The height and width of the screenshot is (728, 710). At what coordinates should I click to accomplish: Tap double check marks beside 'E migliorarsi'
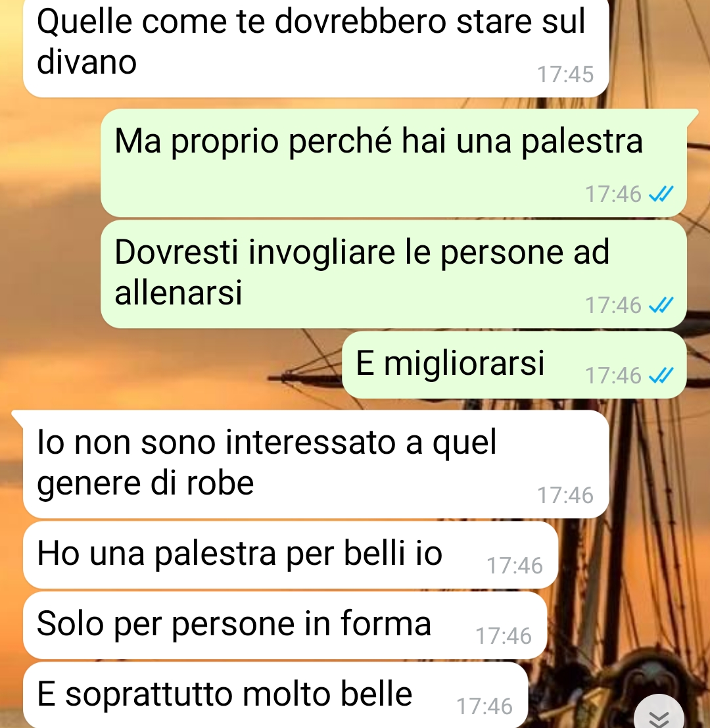point(661,375)
